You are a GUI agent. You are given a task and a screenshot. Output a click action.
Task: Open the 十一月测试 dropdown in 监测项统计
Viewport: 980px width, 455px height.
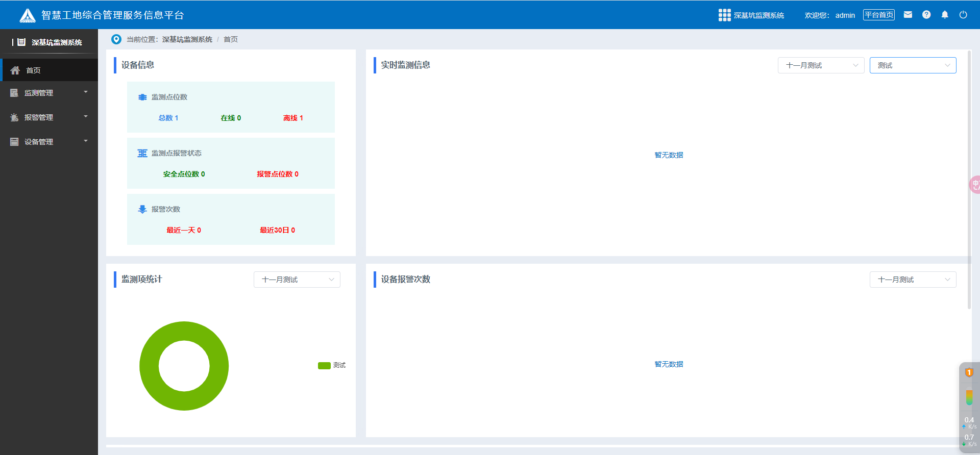pos(297,280)
